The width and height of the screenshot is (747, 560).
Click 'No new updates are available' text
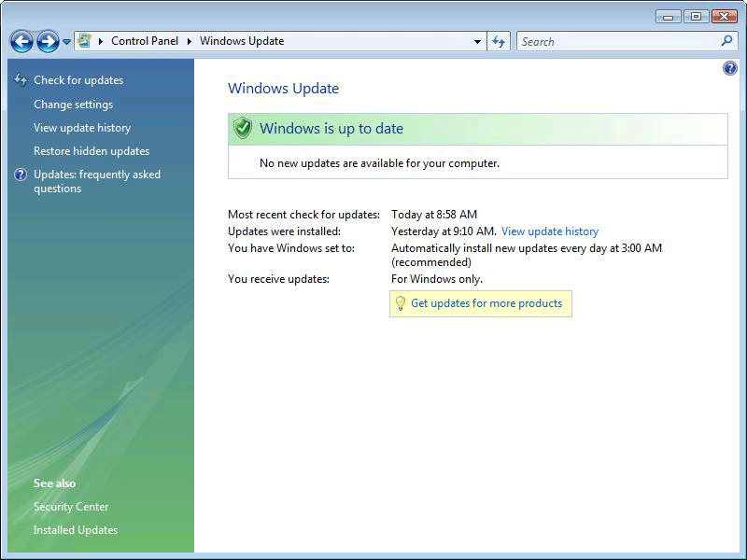pos(380,163)
